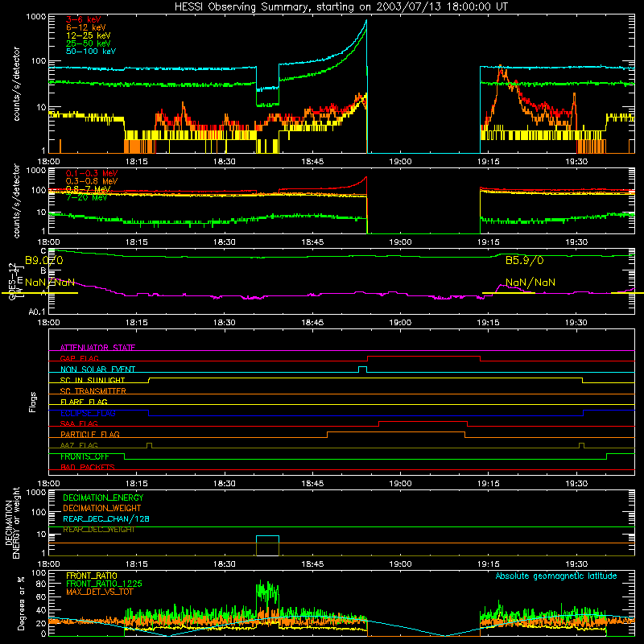Click the DECIMATION_ENERGY legend label
Screen dimensions: 644x644
103,497
